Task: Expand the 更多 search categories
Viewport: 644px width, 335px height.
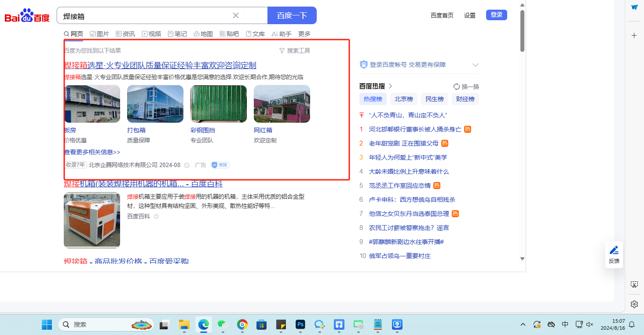Action: [x=304, y=34]
